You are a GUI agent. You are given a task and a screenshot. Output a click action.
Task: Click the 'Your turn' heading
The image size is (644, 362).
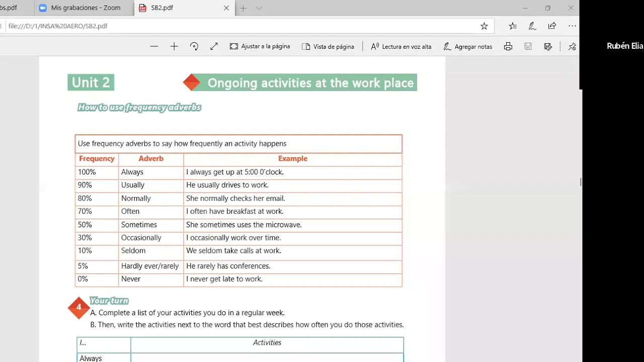point(109,301)
